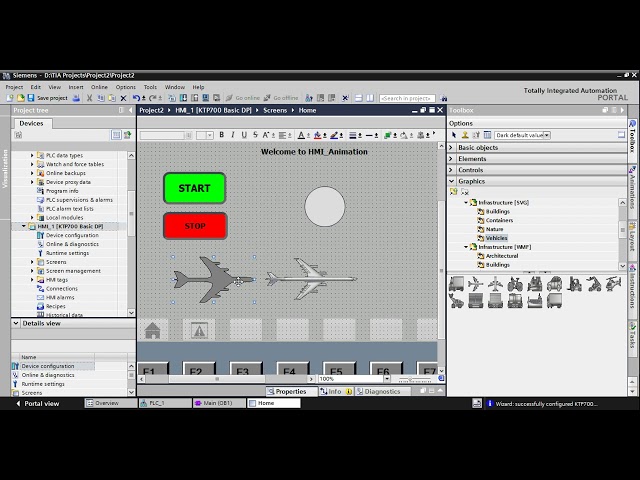
Task: Expand the Basic objects section
Action: click(x=451, y=147)
